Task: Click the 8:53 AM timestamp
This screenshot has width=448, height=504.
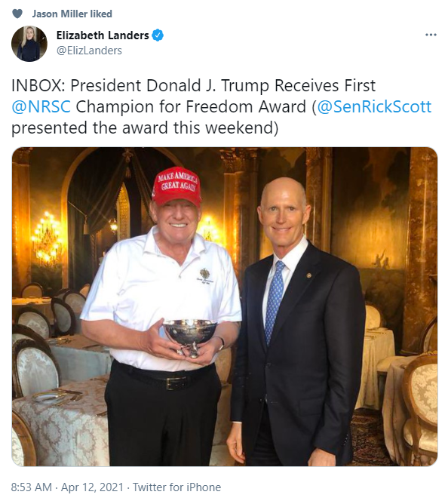Action: (32, 487)
